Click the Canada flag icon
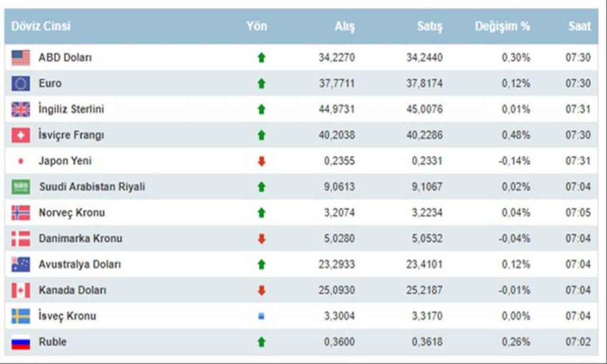The height and width of the screenshot is (364, 607). click(x=20, y=290)
